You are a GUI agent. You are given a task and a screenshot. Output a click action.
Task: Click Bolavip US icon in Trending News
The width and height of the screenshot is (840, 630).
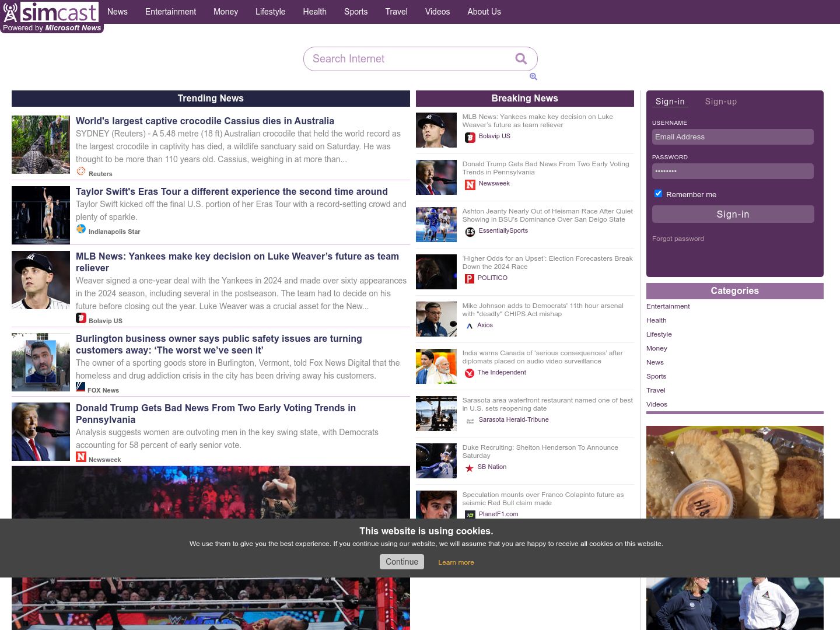pos(81,318)
